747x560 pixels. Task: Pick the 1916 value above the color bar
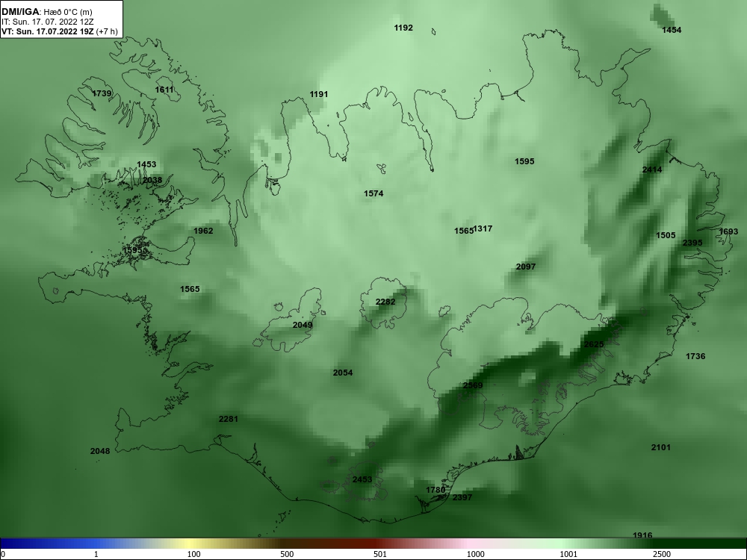pos(642,535)
